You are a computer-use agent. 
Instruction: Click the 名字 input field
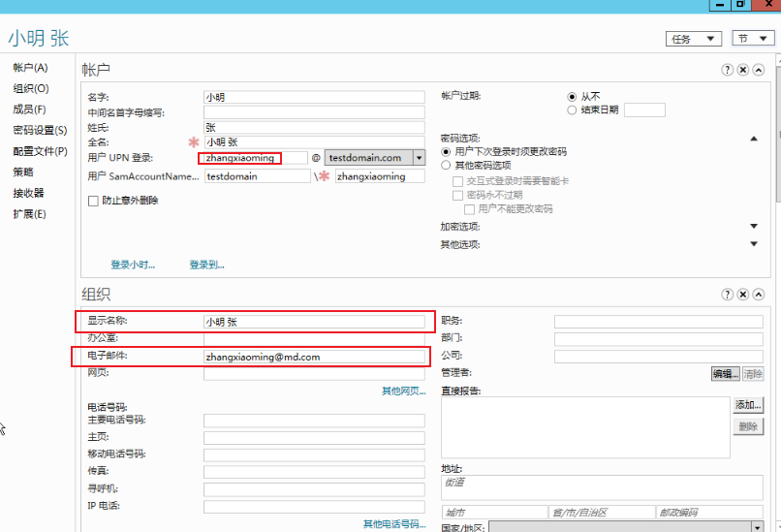click(314, 97)
